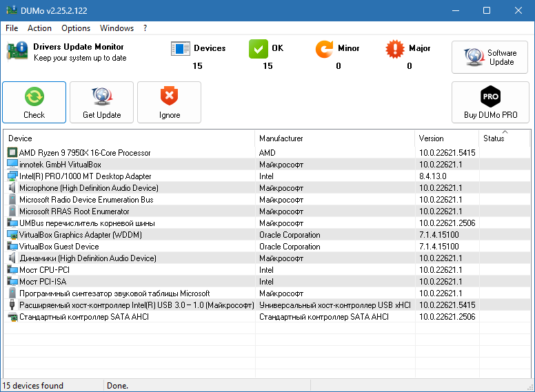Click the SATA AHCI controller icon

pyautogui.click(x=12, y=317)
